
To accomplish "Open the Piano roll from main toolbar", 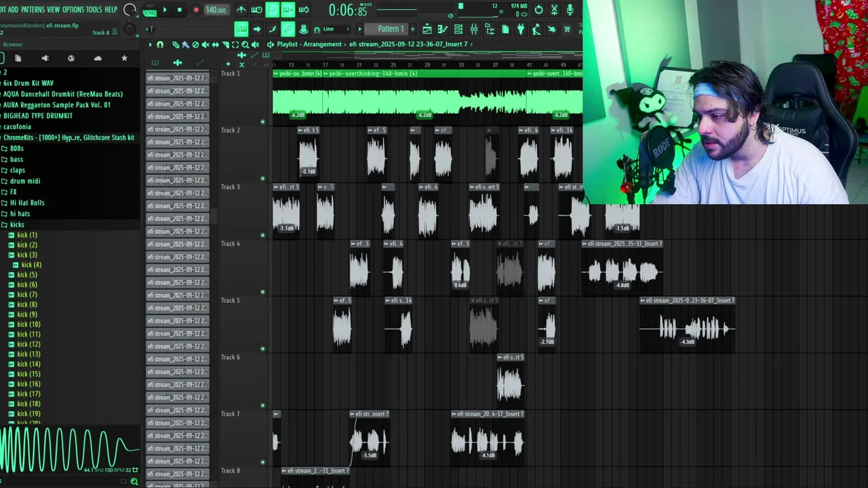I will (442, 28).
